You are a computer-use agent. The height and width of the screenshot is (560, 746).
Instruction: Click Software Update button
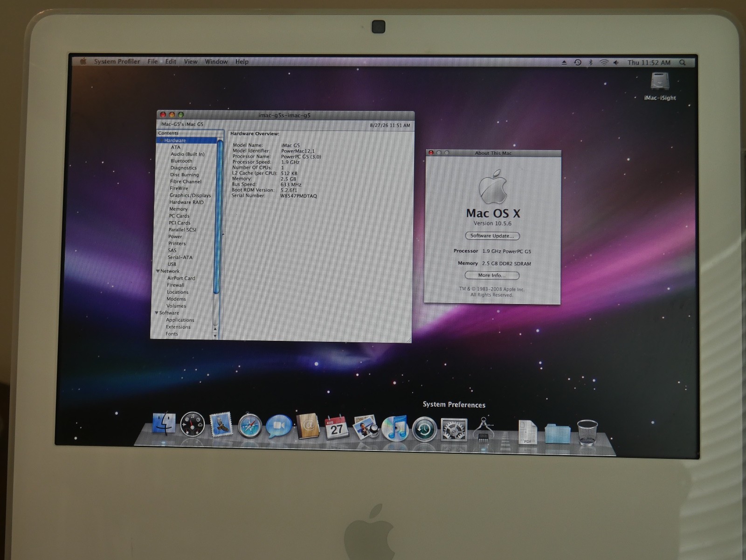point(492,236)
